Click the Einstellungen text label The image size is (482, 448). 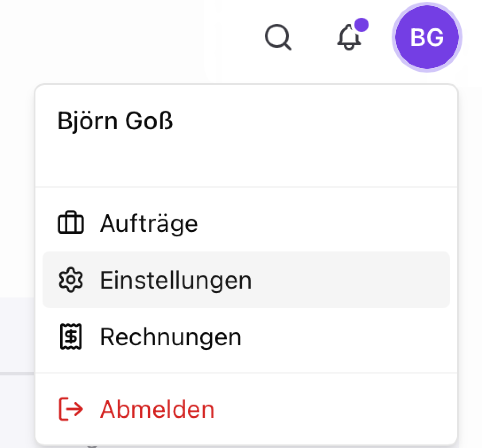(176, 281)
